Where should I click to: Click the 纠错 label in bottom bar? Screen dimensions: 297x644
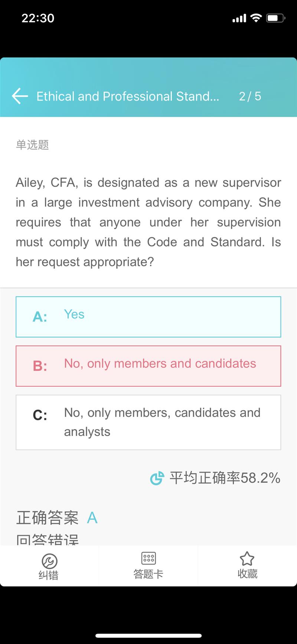point(49,575)
